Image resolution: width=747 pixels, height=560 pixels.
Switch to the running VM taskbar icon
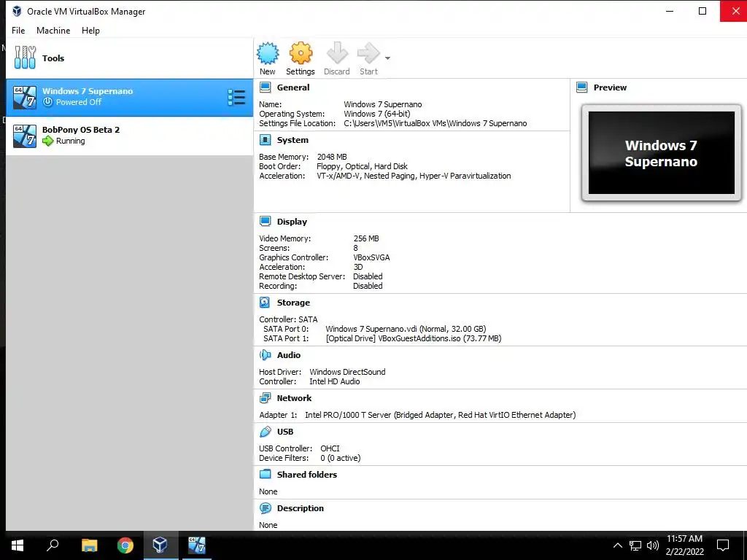197,545
